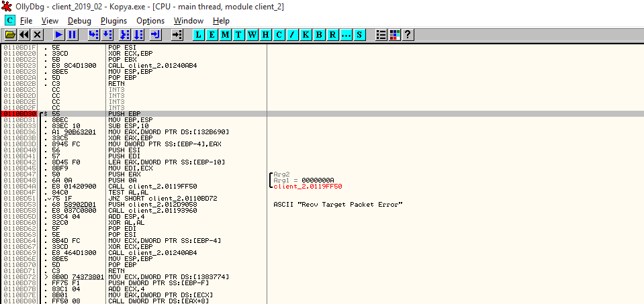Image resolution: width=644 pixels, height=304 pixels.
Task: Open the File menu
Action: 26,21
